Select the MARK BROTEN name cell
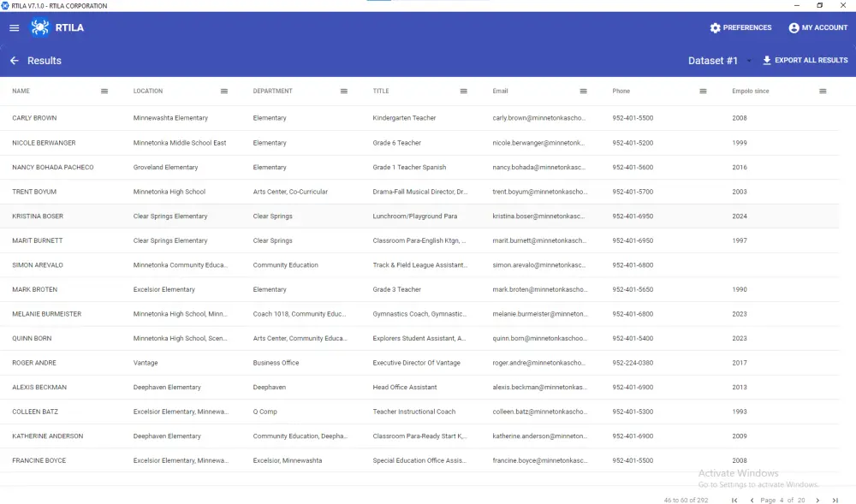The height and width of the screenshot is (504, 856). coord(35,289)
